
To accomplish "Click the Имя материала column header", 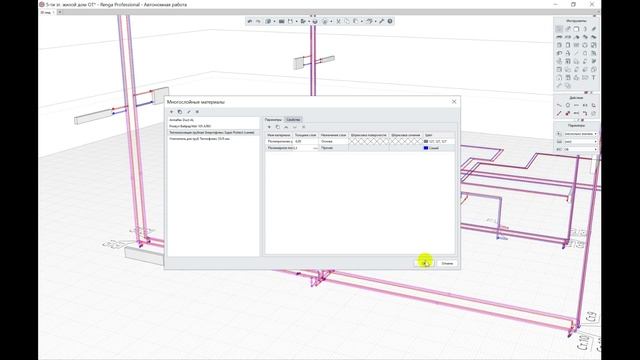I will pyautogui.click(x=279, y=135).
